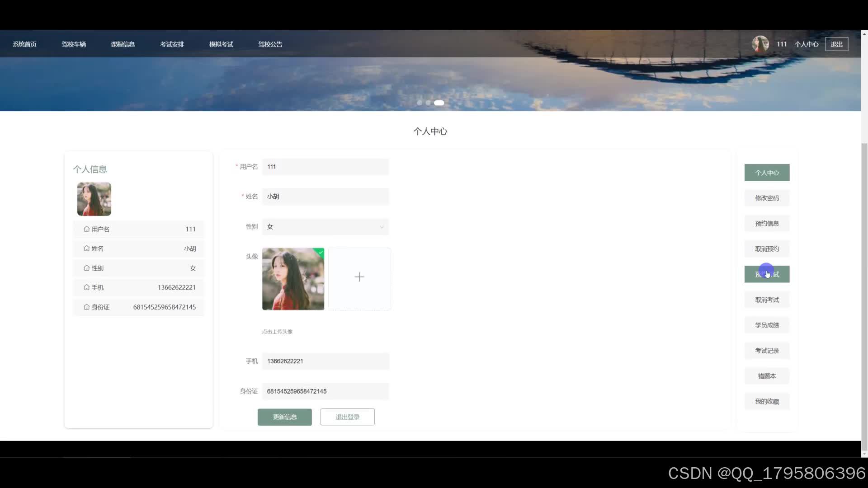Click home icon beside 用户名 in info card
The image size is (868, 488).
tap(86, 229)
